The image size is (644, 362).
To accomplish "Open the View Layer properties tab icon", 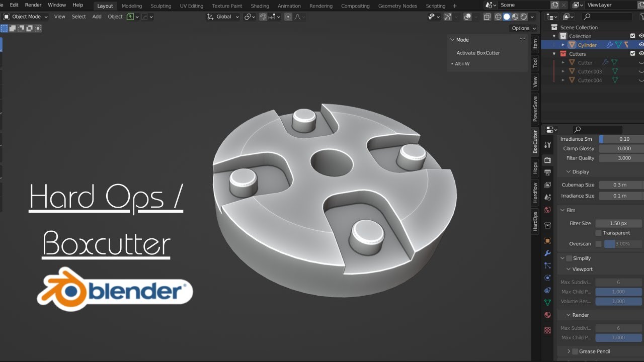I will 548,185.
